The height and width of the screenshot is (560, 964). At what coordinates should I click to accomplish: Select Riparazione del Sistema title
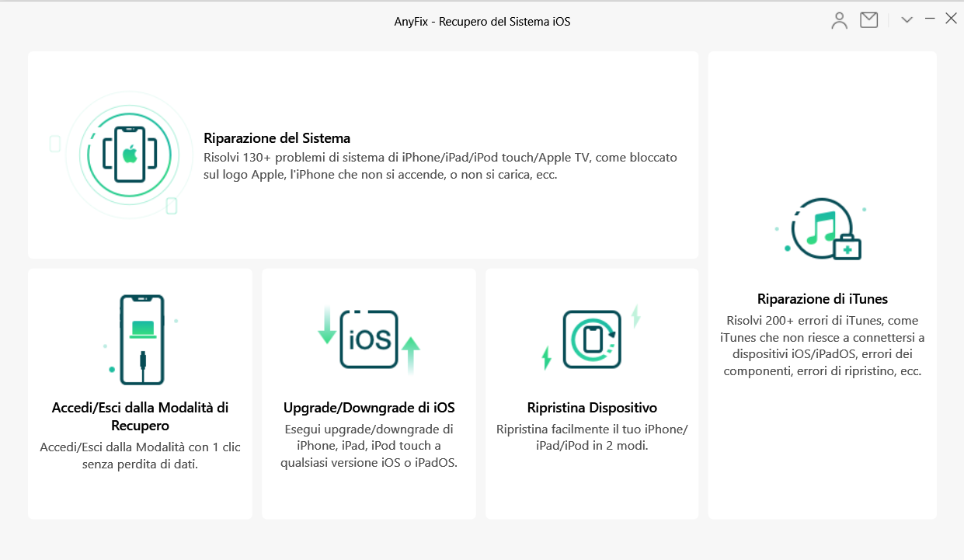pyautogui.click(x=277, y=138)
